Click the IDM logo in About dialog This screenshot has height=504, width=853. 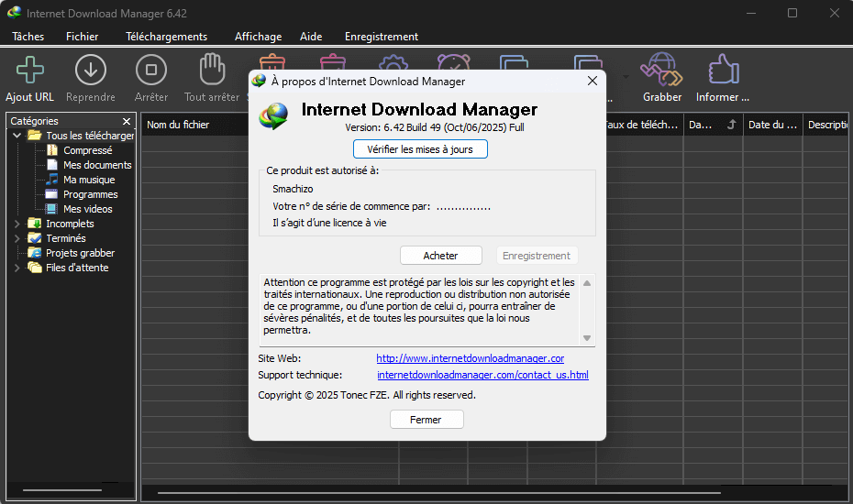point(273,116)
